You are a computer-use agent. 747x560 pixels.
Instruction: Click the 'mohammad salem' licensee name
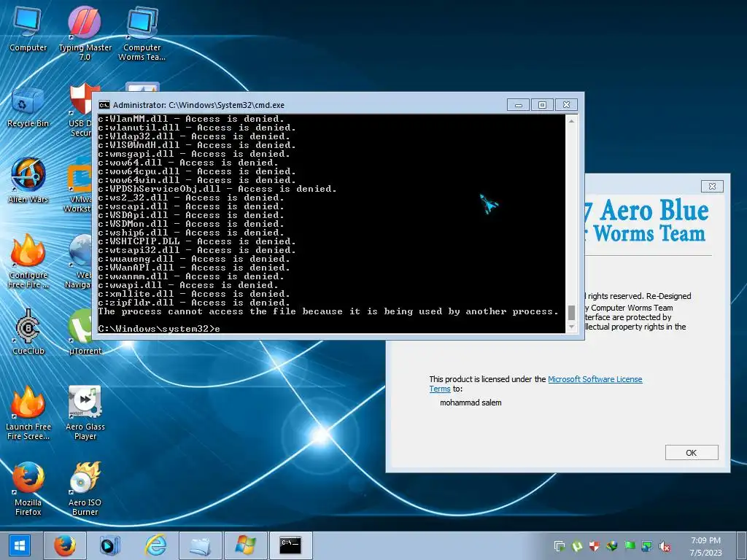pyautogui.click(x=471, y=402)
